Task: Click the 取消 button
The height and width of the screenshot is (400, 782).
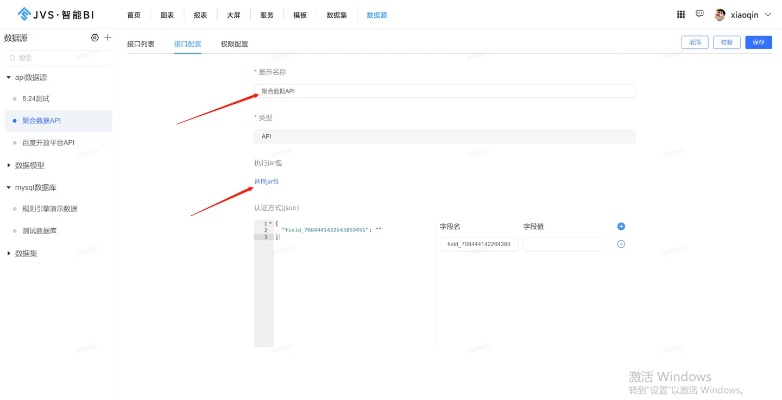Action: pyautogui.click(x=694, y=43)
